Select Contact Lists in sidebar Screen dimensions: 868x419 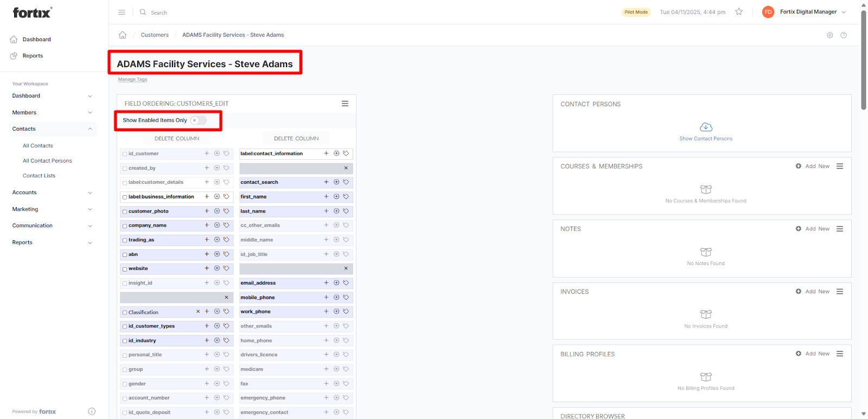39,176
